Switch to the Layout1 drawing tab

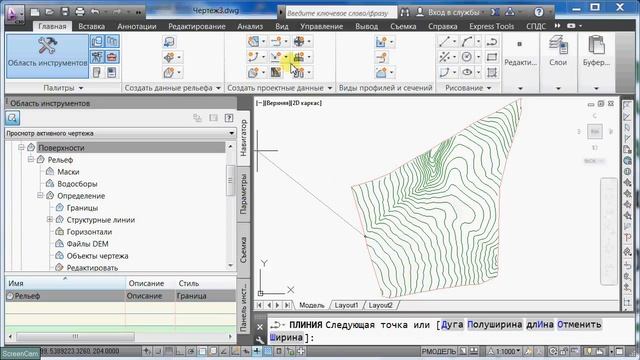tap(347, 305)
